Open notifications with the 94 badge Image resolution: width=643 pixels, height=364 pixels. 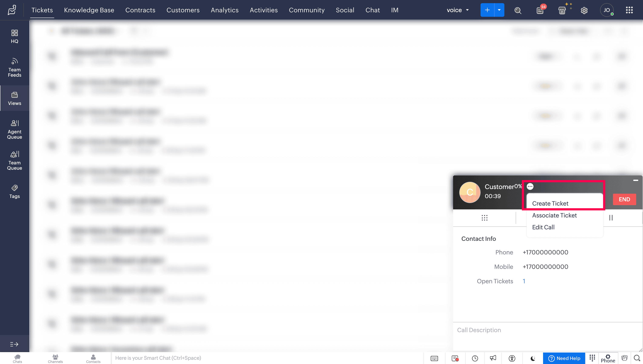click(540, 10)
